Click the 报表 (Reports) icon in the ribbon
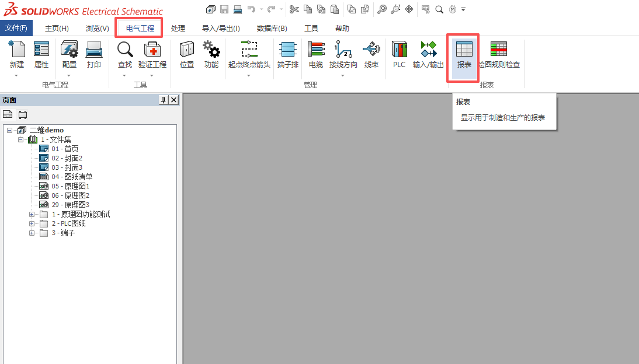Viewport: 639px width, 364px height. (x=464, y=56)
